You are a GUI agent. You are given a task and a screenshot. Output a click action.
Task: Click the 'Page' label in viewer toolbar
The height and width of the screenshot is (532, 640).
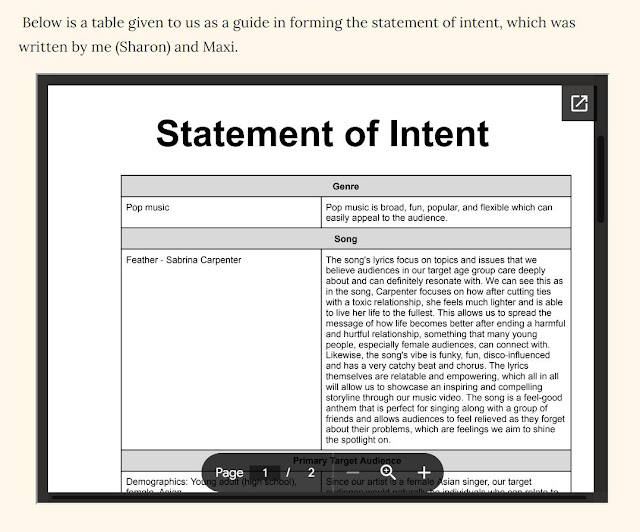click(x=229, y=473)
